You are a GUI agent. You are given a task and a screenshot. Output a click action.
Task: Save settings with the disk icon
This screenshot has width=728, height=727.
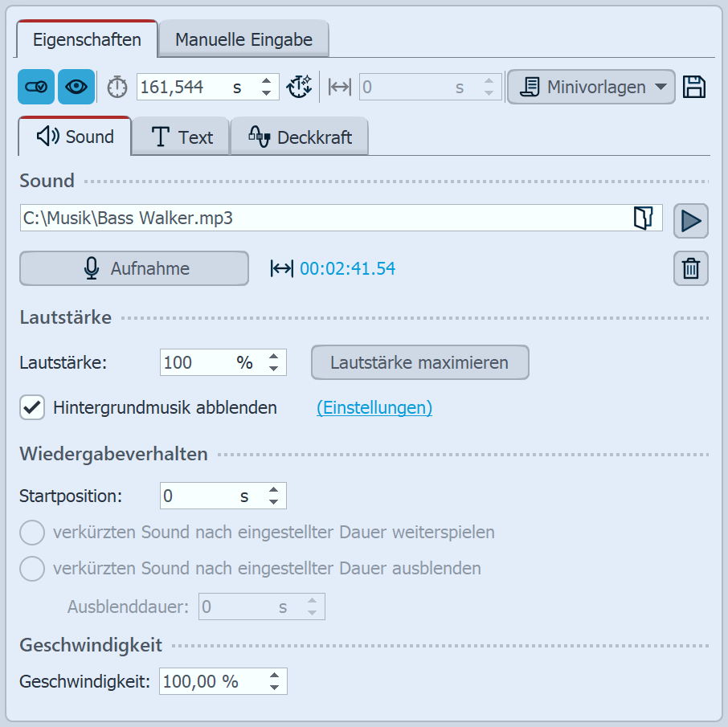click(x=694, y=86)
